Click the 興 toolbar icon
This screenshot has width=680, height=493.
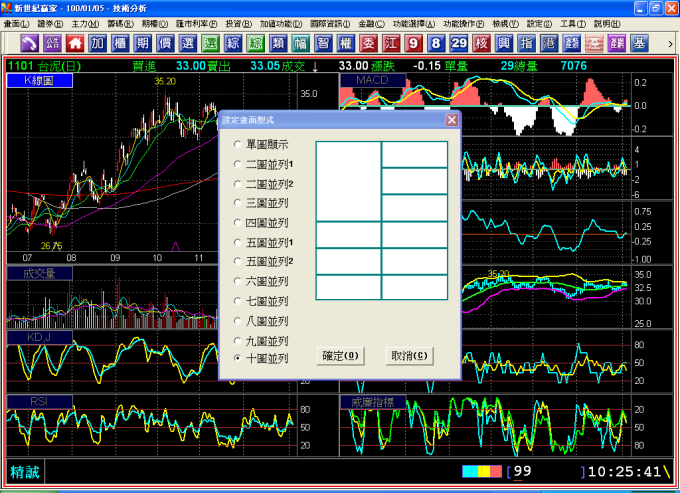coord(503,43)
